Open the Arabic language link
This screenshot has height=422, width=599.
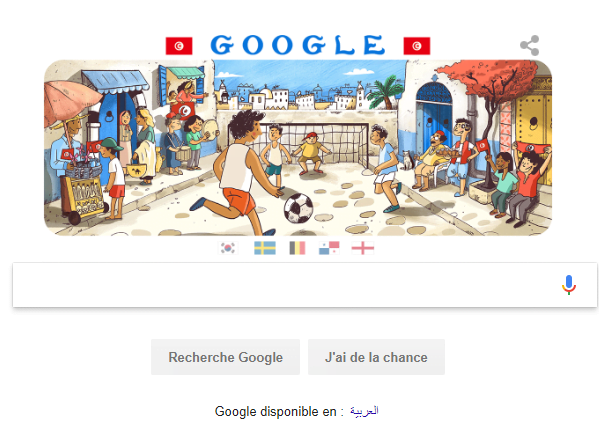pos(364,411)
